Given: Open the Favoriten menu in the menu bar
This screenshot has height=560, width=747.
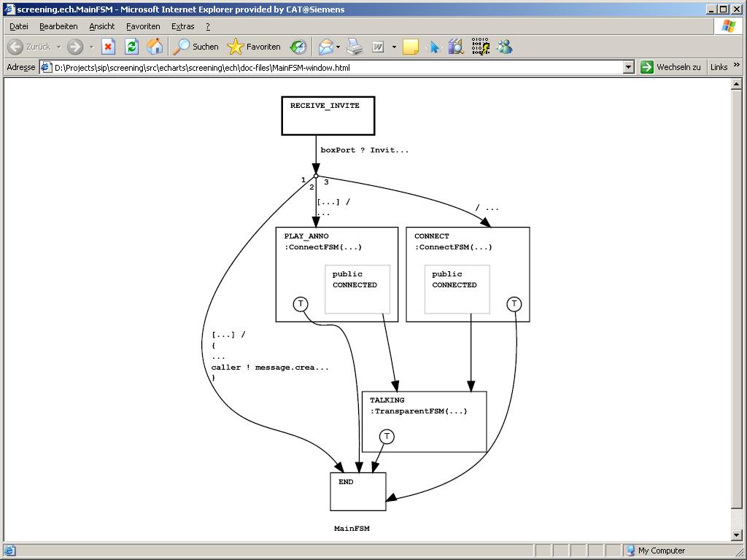Looking at the screenshot, I should tap(143, 27).
